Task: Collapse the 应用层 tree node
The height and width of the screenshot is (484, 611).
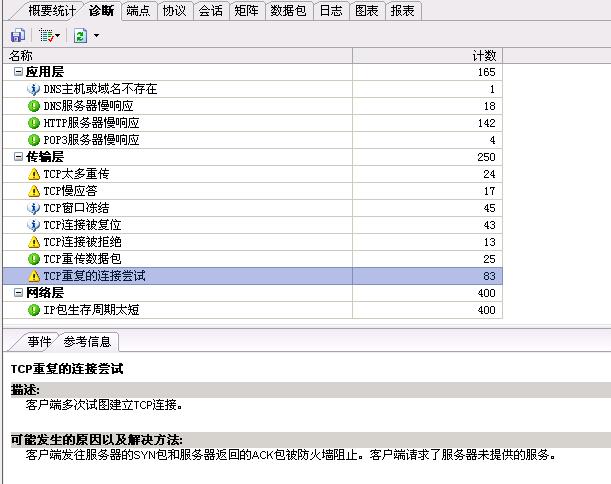Action: [18, 71]
